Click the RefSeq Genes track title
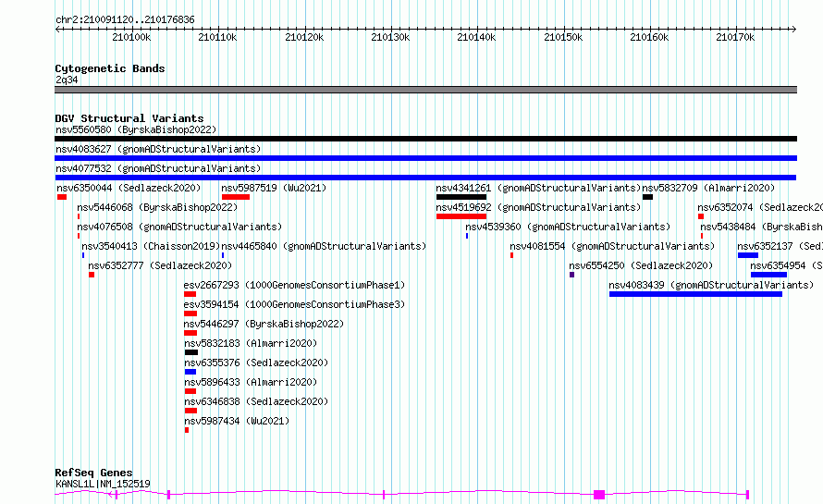 (x=93, y=473)
